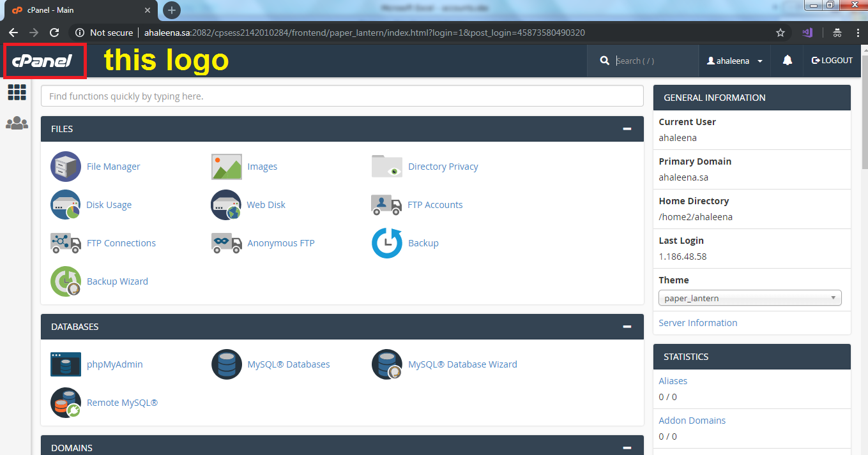Viewport: 868px width, 455px height.
Task: Click the Anonymous FTP icon
Action: coord(227,243)
